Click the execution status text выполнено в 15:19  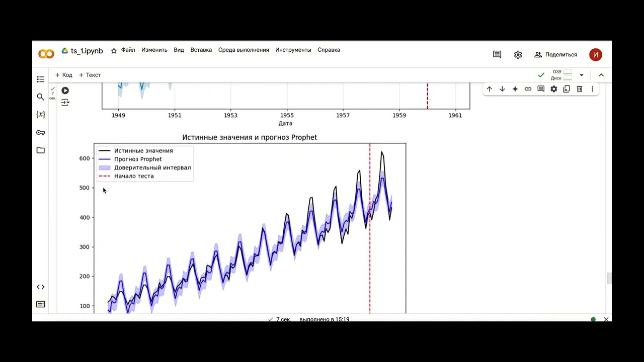pyautogui.click(x=324, y=319)
